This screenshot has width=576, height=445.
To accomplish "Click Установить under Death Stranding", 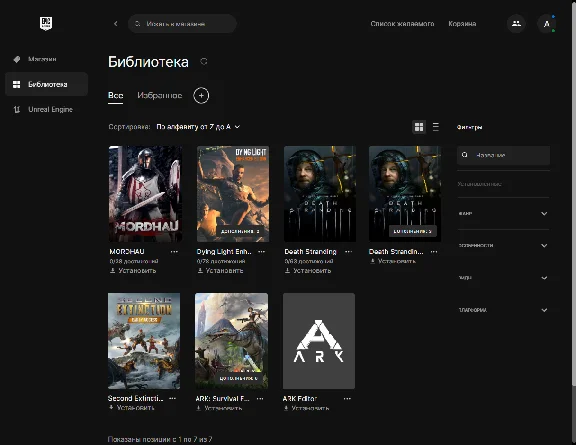I will [308, 271].
